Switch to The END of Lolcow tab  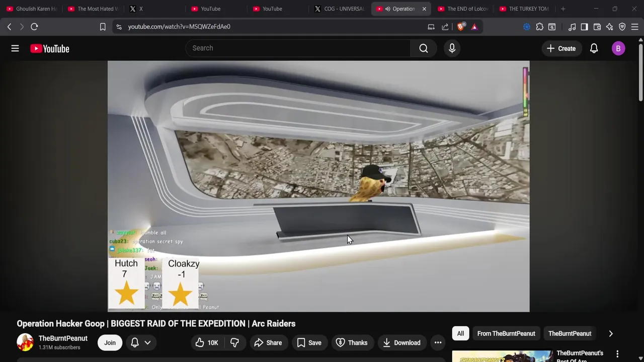(463, 9)
